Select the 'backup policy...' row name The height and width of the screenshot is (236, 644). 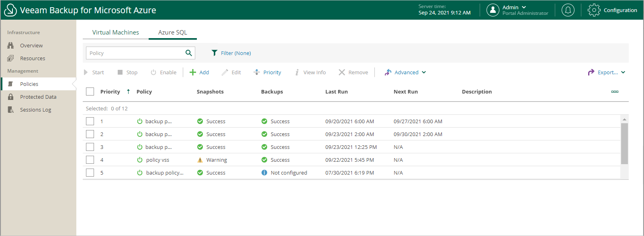(x=165, y=173)
